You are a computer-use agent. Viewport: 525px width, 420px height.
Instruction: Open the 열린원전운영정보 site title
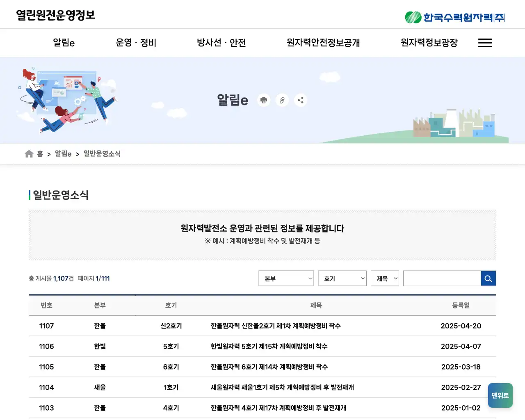point(56,15)
